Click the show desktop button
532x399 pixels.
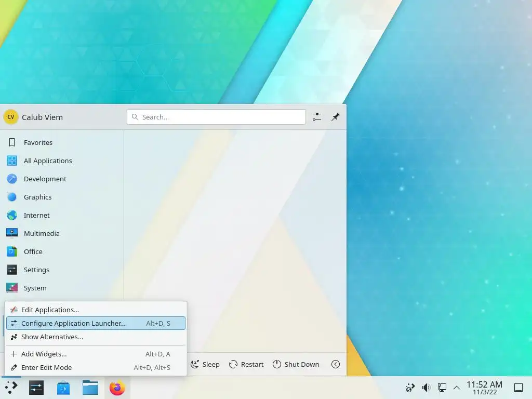point(518,388)
